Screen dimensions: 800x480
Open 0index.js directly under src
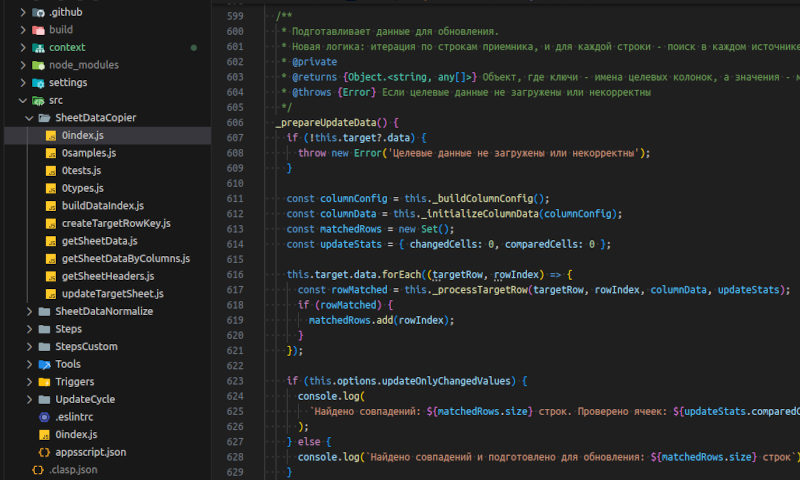point(76,435)
